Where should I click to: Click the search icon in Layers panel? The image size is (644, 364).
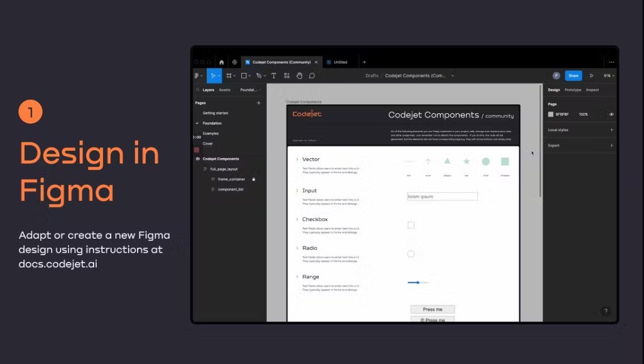point(198,90)
